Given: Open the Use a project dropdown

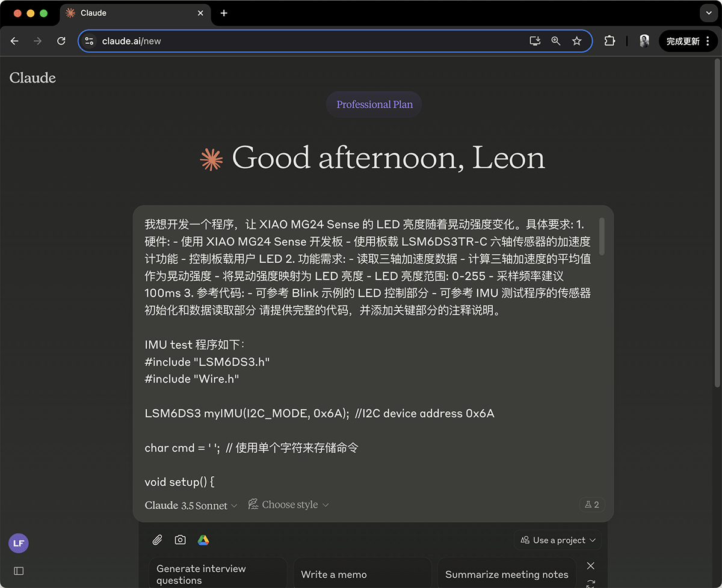Looking at the screenshot, I should coord(558,540).
